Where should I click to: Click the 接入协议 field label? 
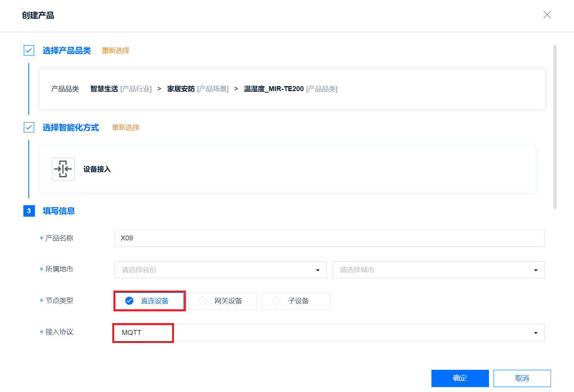coord(59,332)
